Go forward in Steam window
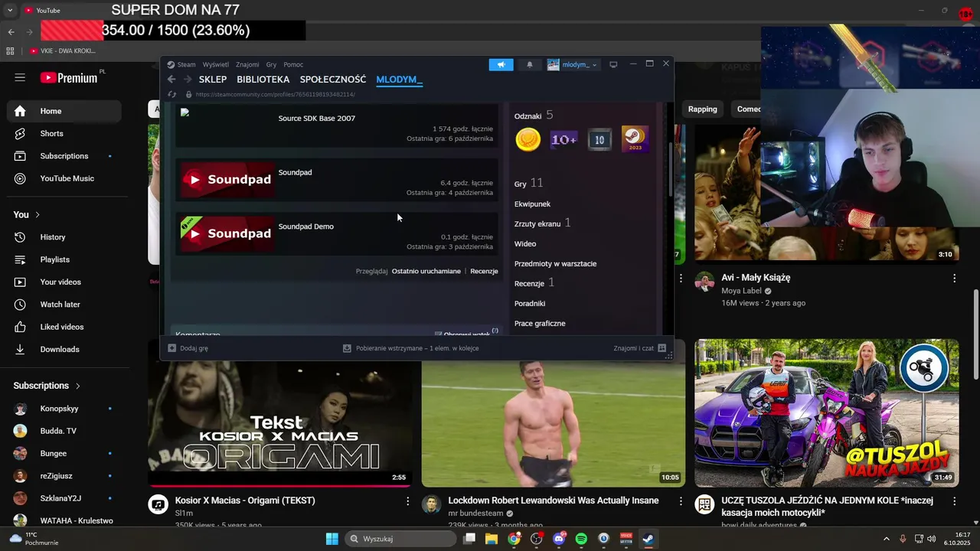 pyautogui.click(x=187, y=80)
